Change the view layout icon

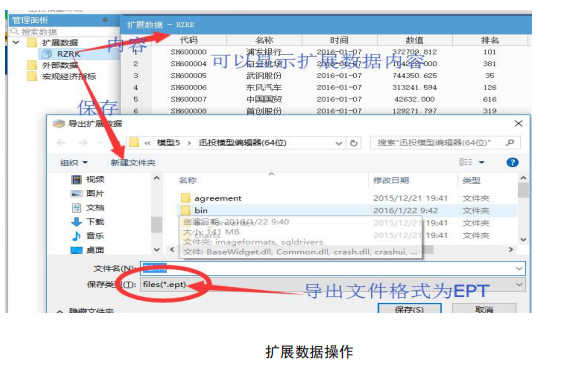(x=466, y=162)
